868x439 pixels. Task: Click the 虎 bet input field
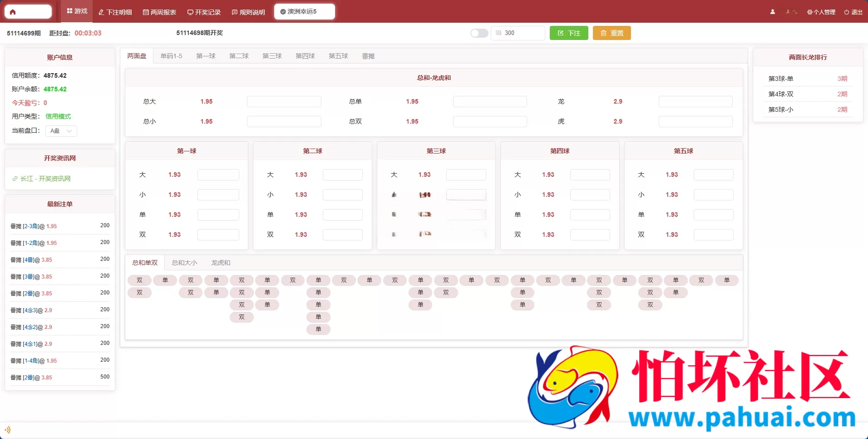(695, 121)
